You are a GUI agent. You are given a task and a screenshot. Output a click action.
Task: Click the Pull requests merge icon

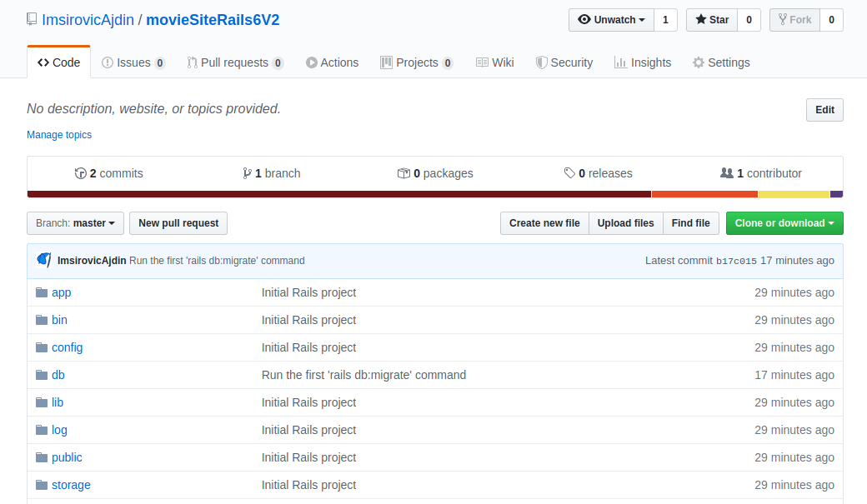click(192, 62)
